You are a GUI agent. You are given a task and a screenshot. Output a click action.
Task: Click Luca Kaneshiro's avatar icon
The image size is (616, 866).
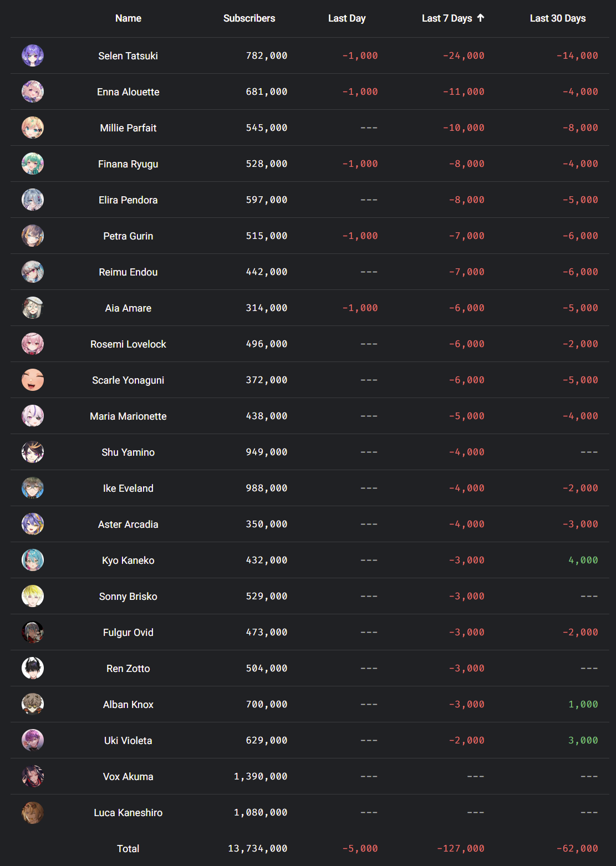(33, 812)
